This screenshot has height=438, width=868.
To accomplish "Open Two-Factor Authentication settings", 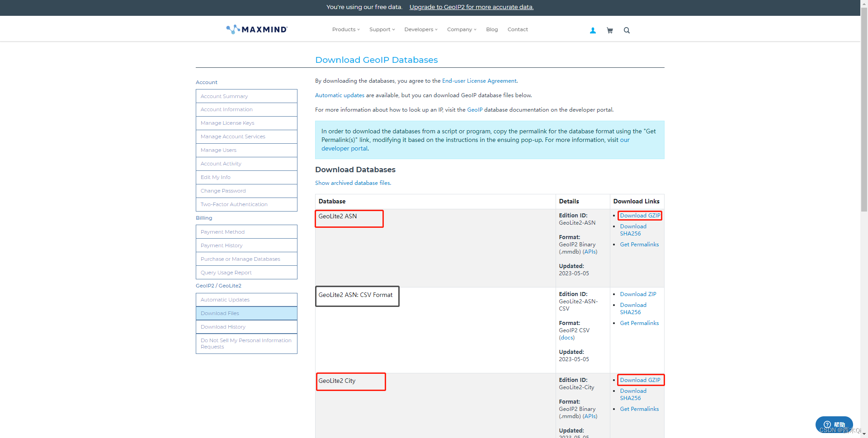I will [246, 204].
